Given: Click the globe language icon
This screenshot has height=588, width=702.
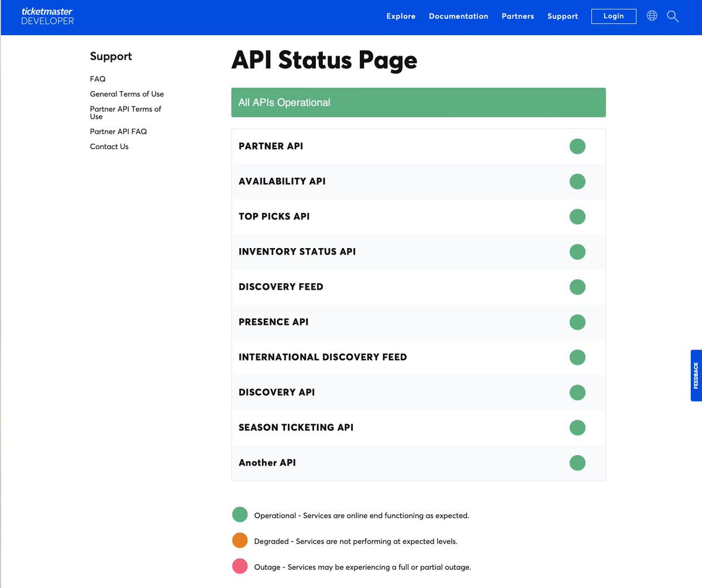Looking at the screenshot, I should pyautogui.click(x=652, y=16).
